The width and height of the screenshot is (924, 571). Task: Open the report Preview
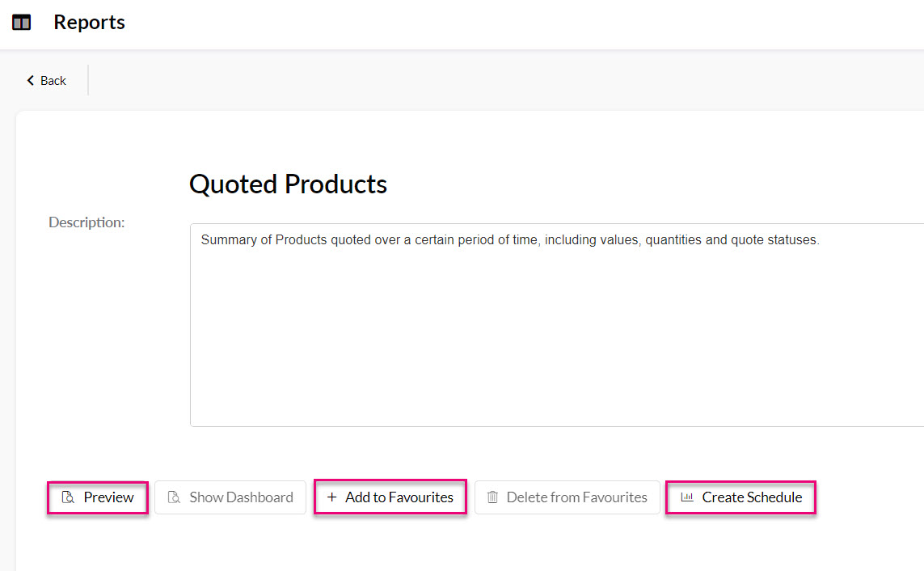pyautogui.click(x=98, y=497)
